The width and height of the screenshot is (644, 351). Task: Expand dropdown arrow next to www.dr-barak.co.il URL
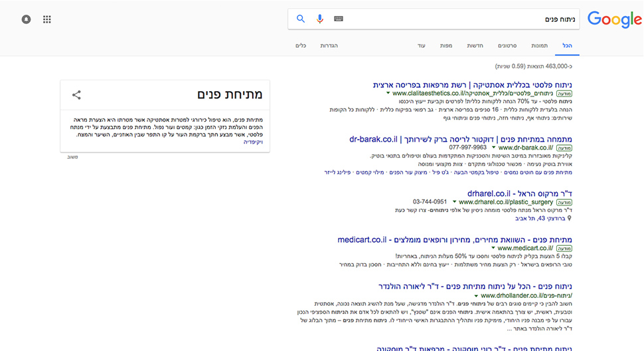(494, 148)
